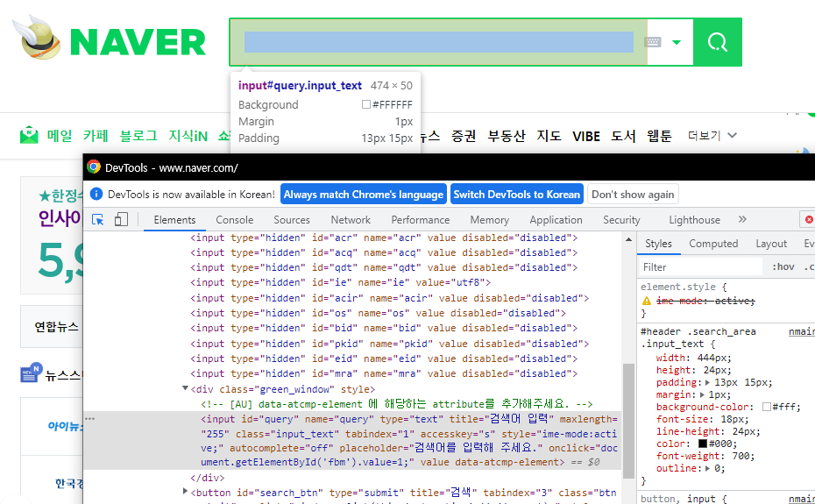The image size is (815, 504).
Task: Switch to the Elements tab
Action: click(174, 220)
